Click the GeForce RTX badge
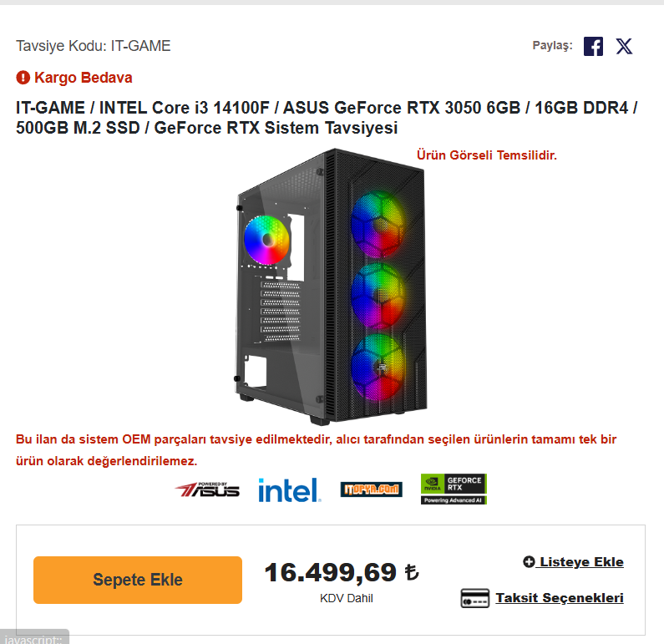Viewport: 664px width, 644px height. pyautogui.click(x=454, y=489)
